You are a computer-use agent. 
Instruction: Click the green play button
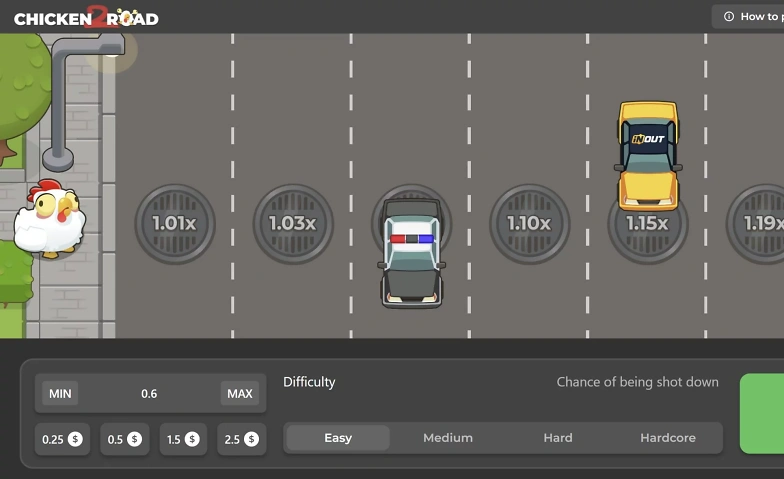click(762, 414)
